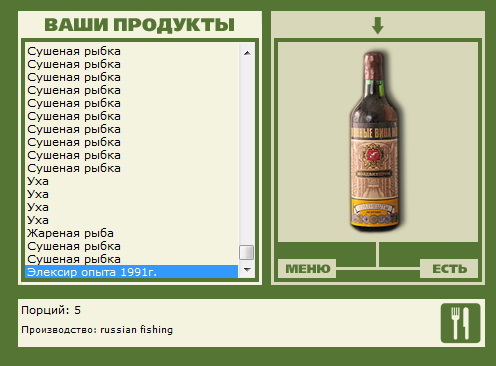Select the Элексир опыта 1991г. item
This screenshot has height=366, width=496.
[x=131, y=272]
